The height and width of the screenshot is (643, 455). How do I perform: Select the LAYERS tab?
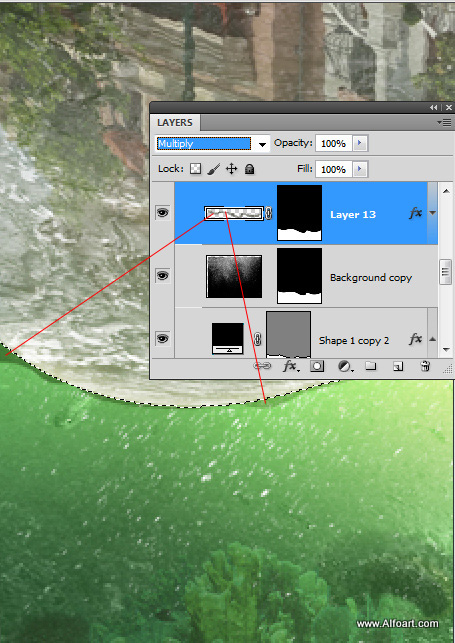tap(175, 123)
